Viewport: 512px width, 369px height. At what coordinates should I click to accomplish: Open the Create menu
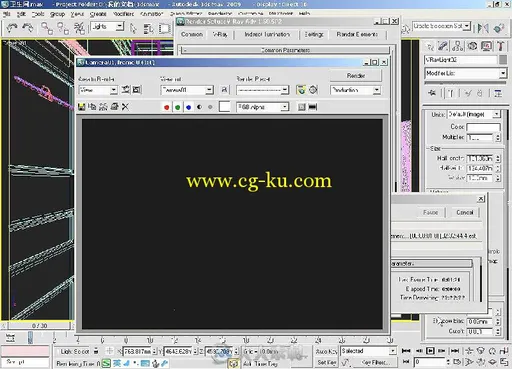[98, 14]
